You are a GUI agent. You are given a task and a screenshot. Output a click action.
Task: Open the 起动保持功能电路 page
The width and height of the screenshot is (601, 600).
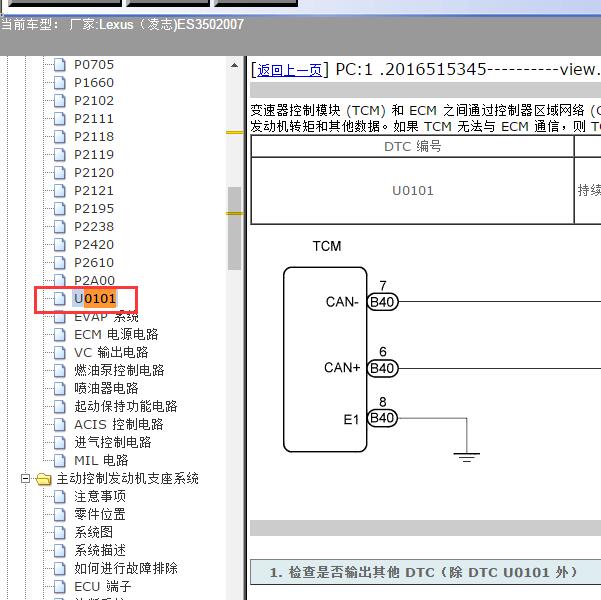coord(126,407)
